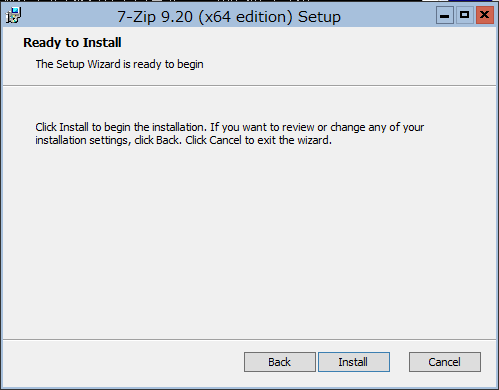Click the '7-Zip 9.20 (x64 edition) Setup' title text

(229, 17)
